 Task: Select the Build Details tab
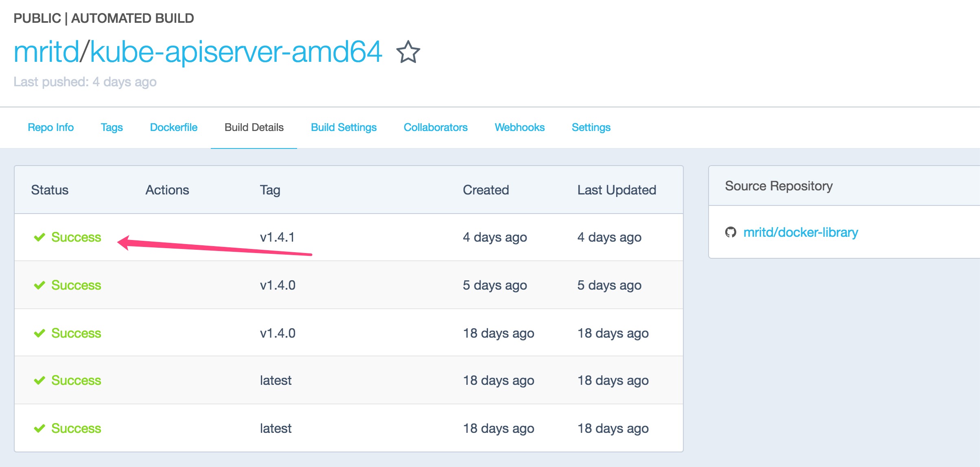[x=254, y=127]
